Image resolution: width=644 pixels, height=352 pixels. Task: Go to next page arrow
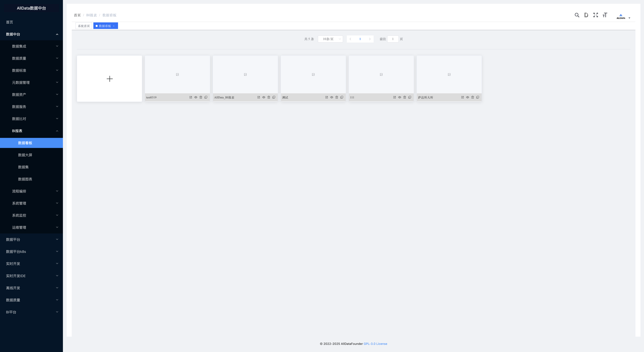pyautogui.click(x=370, y=39)
